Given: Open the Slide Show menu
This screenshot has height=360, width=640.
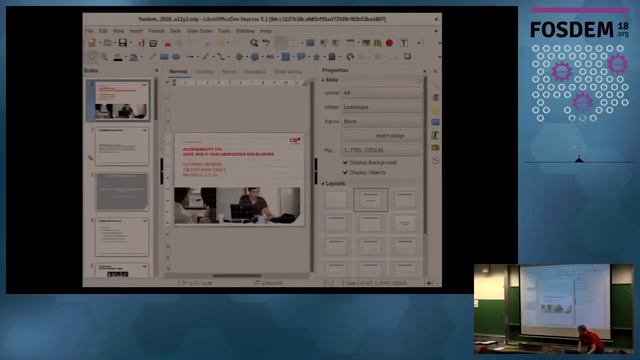Looking at the screenshot, I should tap(200, 31).
